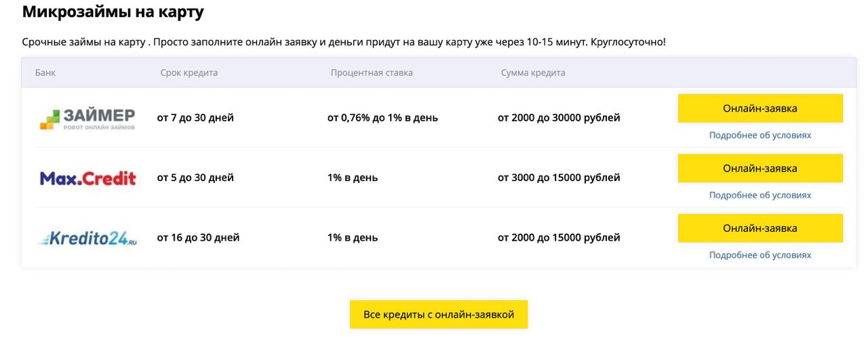Apply online for Kredito24 loan
868x349 pixels.
click(x=760, y=228)
